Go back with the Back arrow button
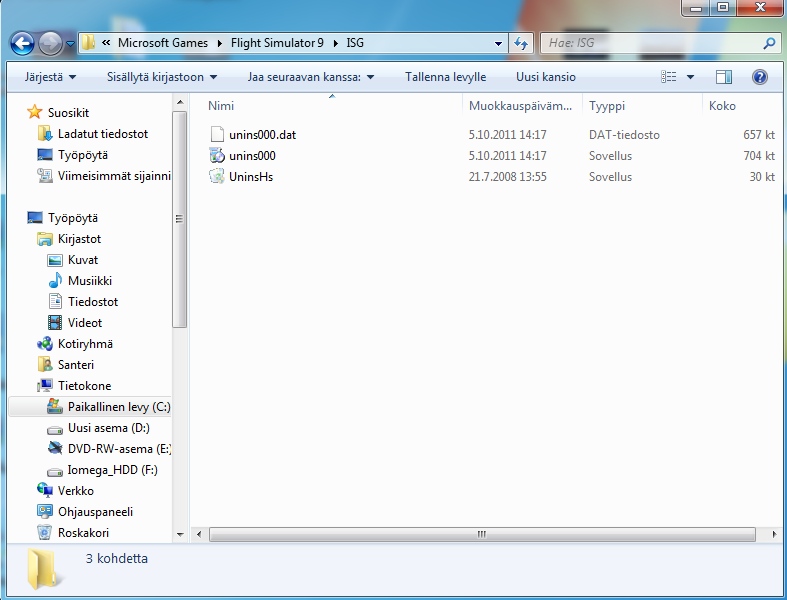This screenshot has width=787, height=600. 22,44
